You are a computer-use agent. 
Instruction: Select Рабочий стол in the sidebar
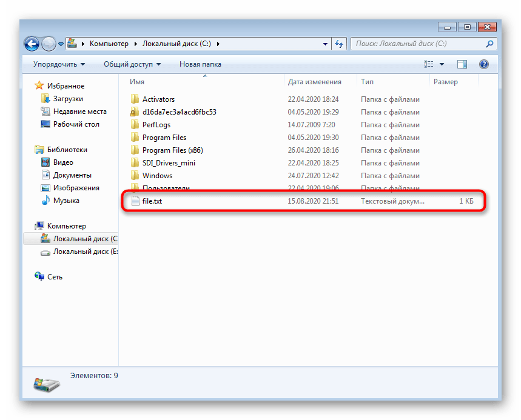[x=76, y=124]
